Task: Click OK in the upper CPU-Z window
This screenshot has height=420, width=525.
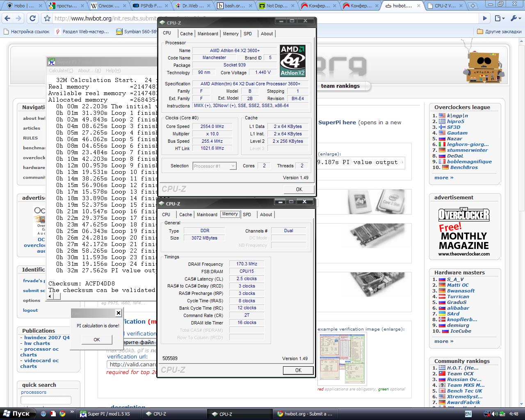Action: click(299, 189)
